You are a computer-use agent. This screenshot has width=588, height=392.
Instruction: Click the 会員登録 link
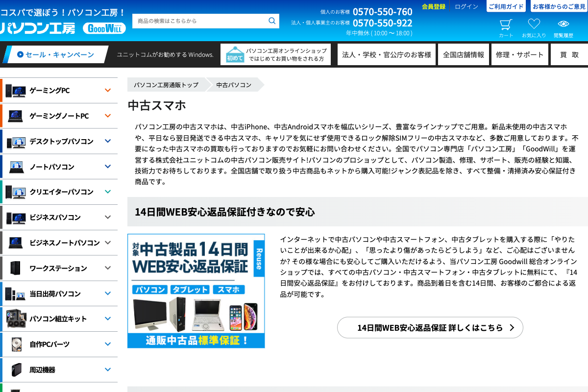click(x=433, y=6)
